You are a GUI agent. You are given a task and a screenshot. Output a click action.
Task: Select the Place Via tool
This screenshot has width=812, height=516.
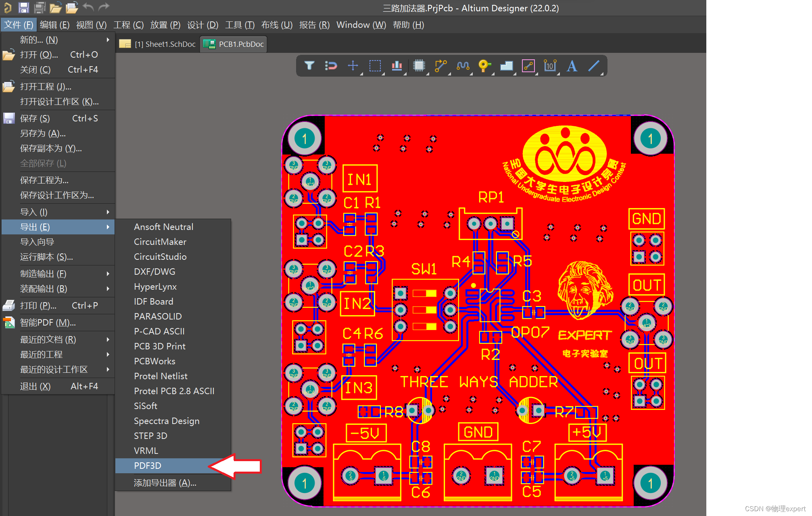pyautogui.click(x=484, y=65)
